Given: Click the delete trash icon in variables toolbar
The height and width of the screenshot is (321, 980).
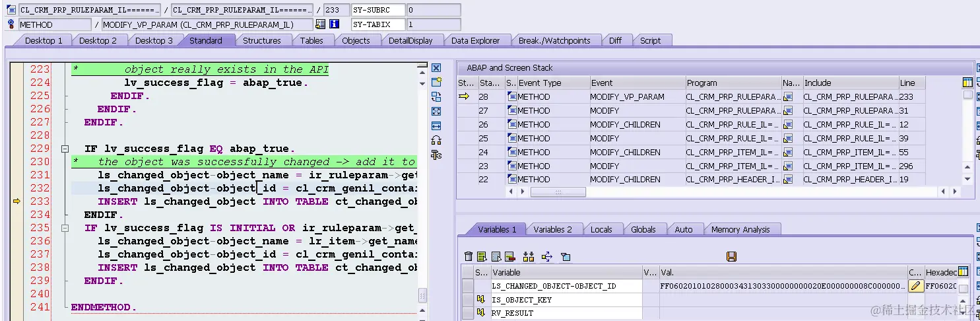Looking at the screenshot, I should [469, 256].
